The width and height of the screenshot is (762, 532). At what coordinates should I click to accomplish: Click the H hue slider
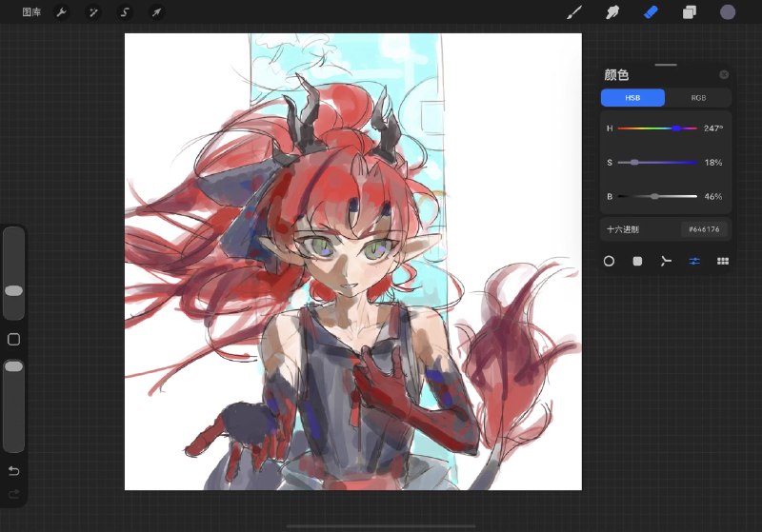point(657,128)
